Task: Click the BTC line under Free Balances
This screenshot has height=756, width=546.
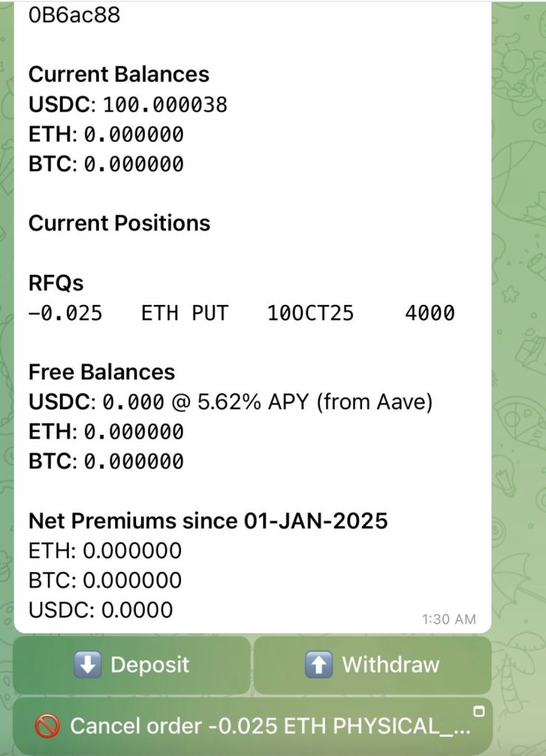Action: (106, 461)
